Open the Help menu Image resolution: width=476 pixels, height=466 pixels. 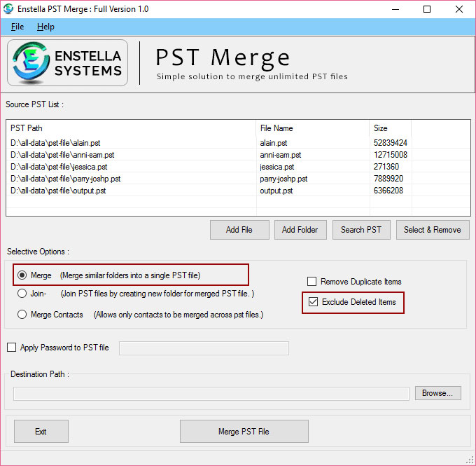(x=45, y=27)
